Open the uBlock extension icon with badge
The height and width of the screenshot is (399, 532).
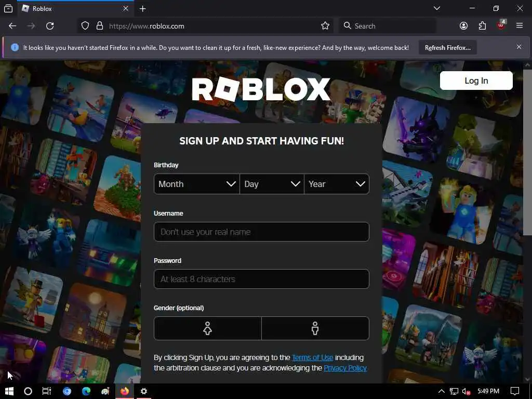point(501,25)
